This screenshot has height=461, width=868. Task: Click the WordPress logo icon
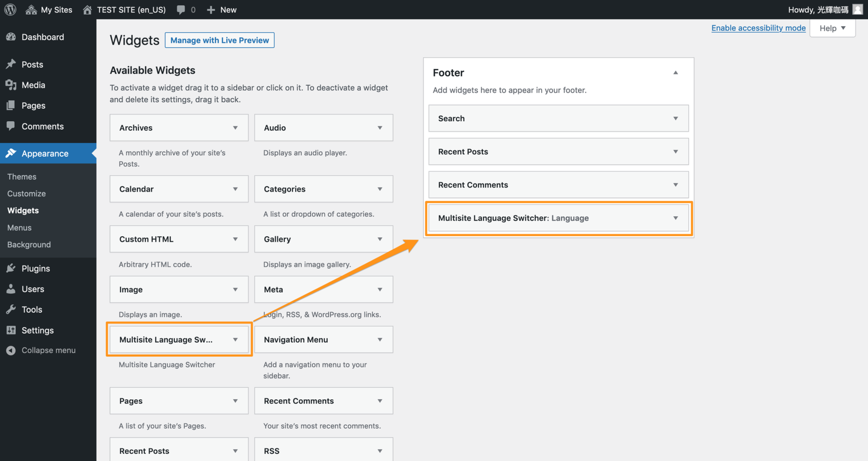pos(10,10)
